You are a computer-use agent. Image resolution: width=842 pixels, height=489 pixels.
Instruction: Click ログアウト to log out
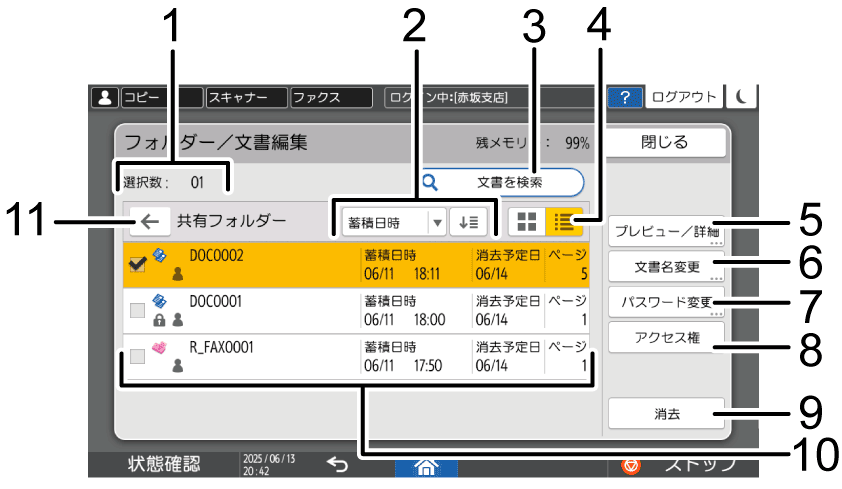[684, 97]
